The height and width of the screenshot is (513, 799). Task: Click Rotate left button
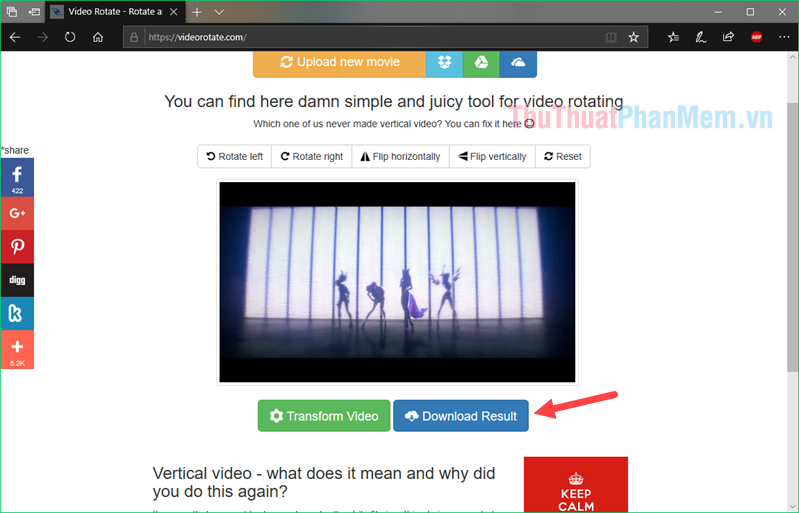tap(234, 156)
